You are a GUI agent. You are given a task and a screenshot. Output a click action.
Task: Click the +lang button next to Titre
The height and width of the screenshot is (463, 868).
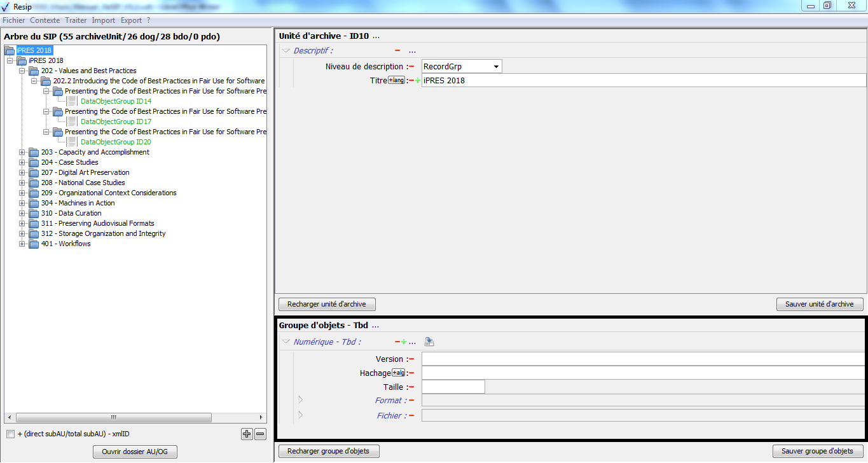396,80
